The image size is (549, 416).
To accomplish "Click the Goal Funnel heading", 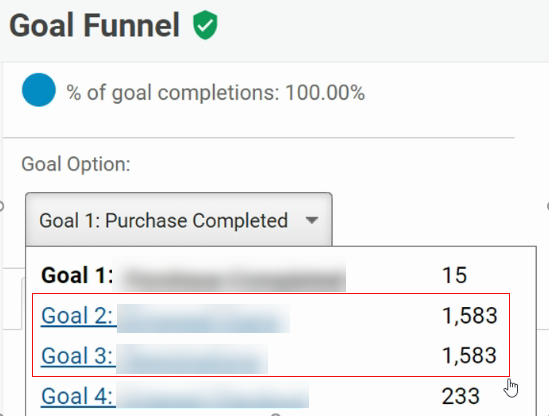I will (x=95, y=25).
